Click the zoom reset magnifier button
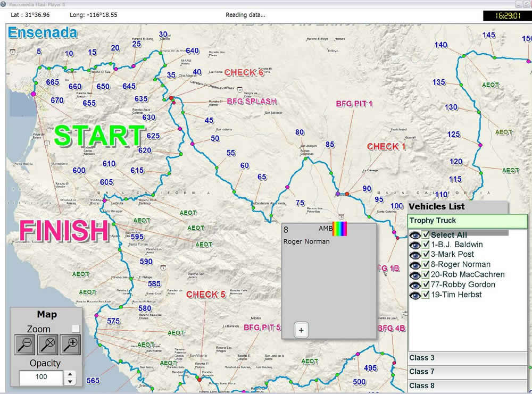532x394 pixels. click(x=47, y=345)
